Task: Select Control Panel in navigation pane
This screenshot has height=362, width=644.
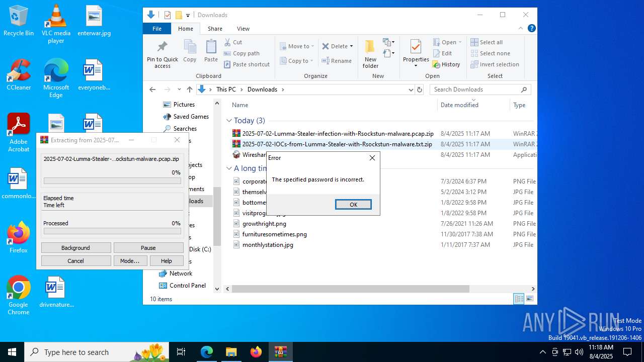Action: (x=188, y=286)
